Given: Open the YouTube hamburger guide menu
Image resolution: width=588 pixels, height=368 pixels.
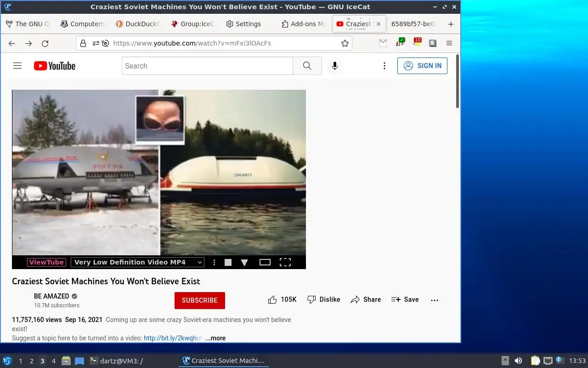Looking at the screenshot, I should 17,66.
